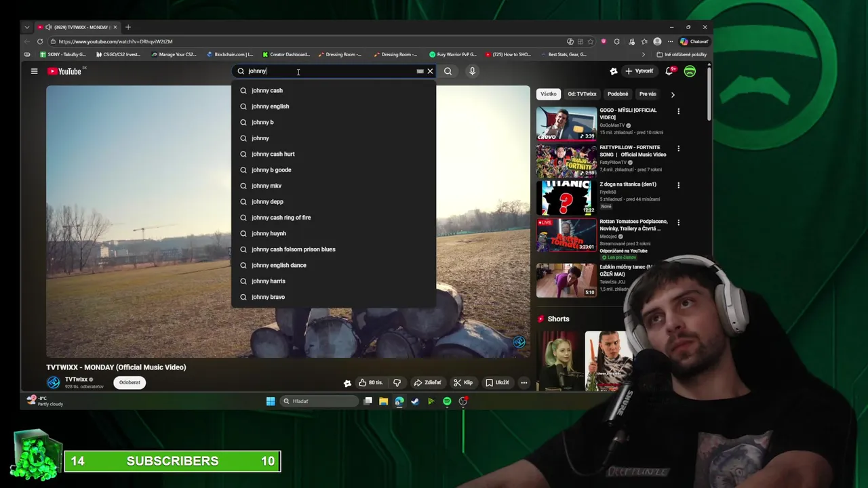Click the burst icon left of like button

(347, 383)
